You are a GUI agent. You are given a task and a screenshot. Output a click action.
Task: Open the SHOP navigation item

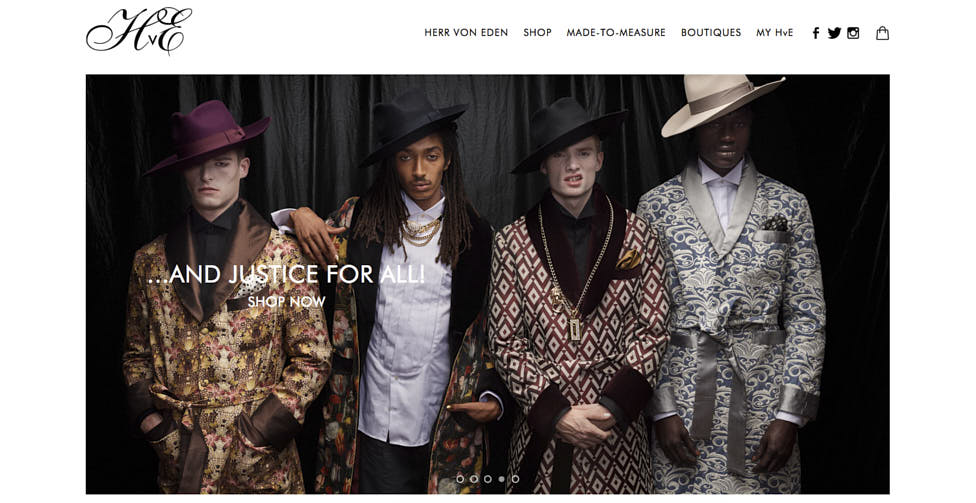pos(537,32)
